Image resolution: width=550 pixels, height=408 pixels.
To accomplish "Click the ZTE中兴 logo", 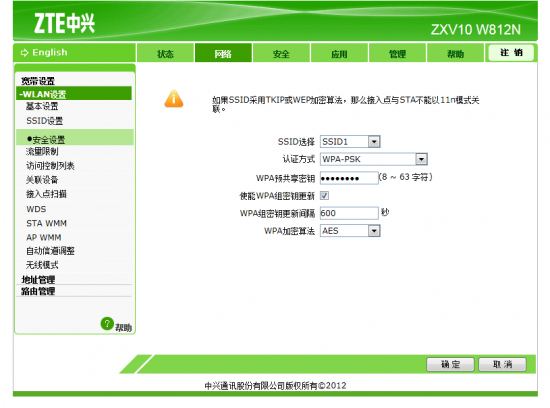I will coord(64,23).
